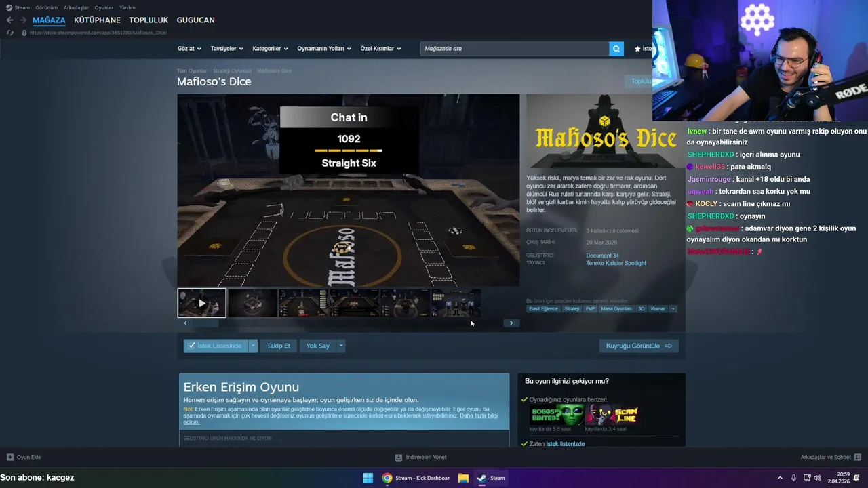This screenshot has height=488, width=868.
Task: Play the trailer video thumbnail
Action: (x=201, y=303)
